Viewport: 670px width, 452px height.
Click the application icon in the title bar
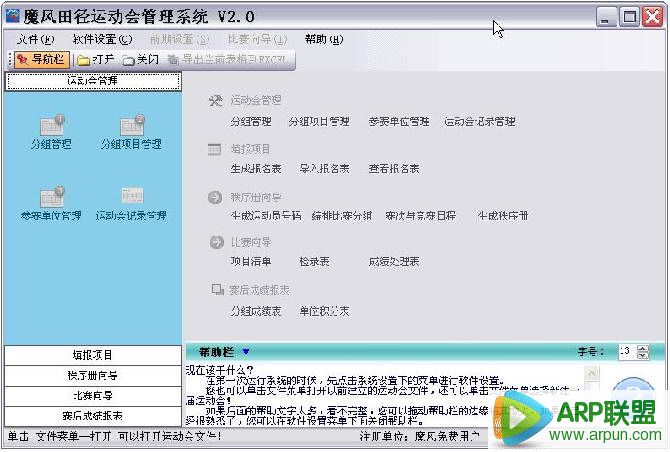coord(13,16)
